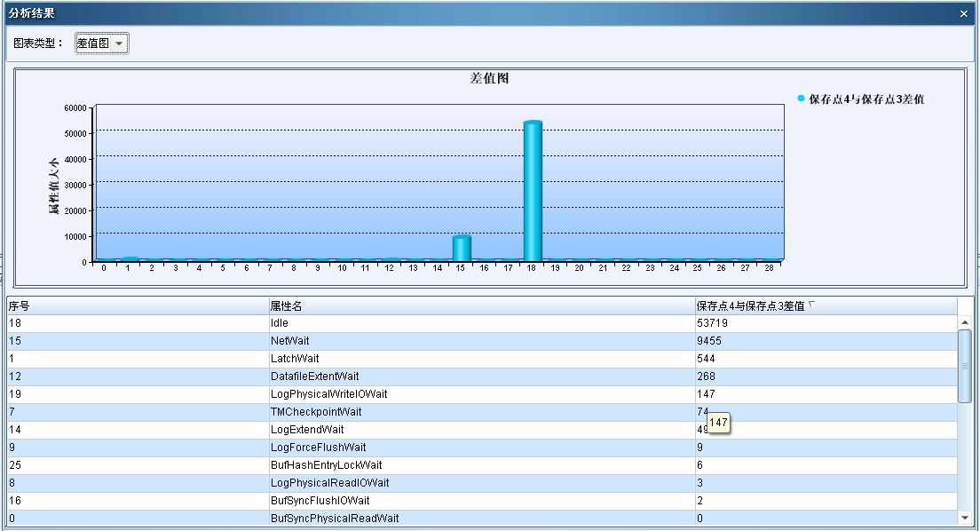
Task: Click the sort arrow on 保存点4与保存点3差值 column
Action: [x=811, y=305]
